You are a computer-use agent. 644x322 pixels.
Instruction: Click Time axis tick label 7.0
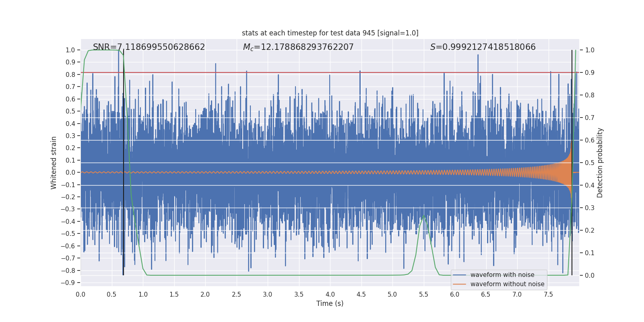click(x=517, y=294)
